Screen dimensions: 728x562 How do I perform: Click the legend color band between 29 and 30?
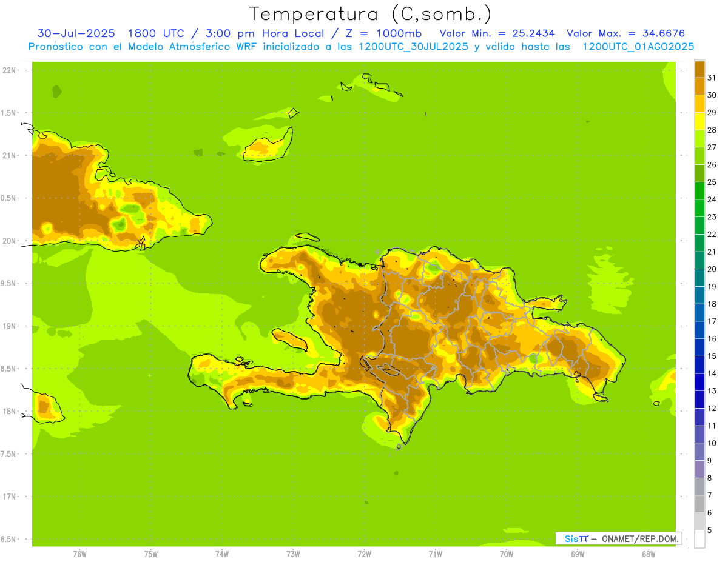point(699,104)
